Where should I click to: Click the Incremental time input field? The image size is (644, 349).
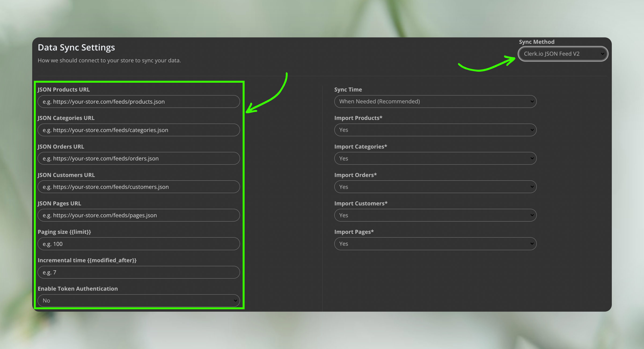pos(138,272)
